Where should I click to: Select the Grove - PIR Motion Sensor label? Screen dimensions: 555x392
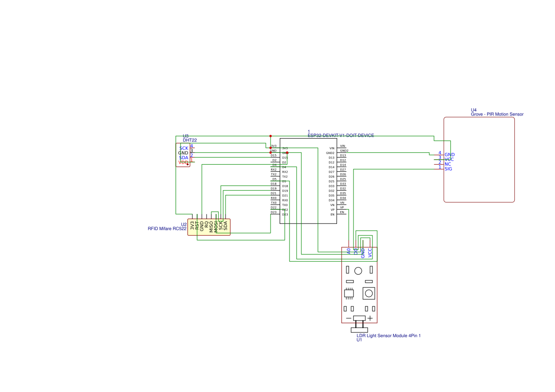(497, 114)
